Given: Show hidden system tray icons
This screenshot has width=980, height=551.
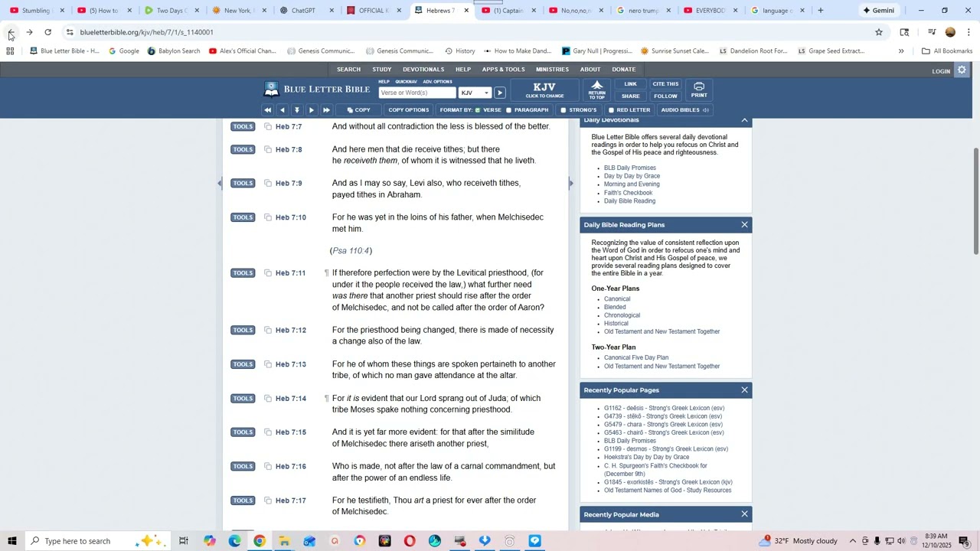Looking at the screenshot, I should click(853, 541).
